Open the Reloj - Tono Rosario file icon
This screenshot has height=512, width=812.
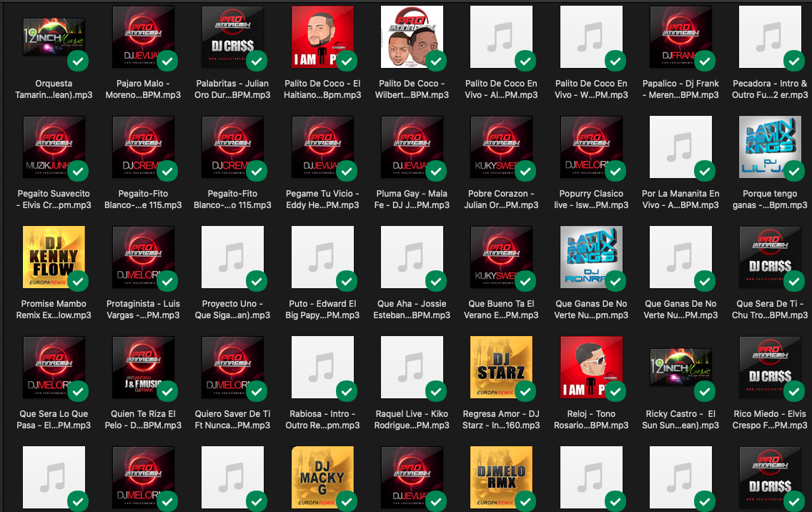[590, 368]
